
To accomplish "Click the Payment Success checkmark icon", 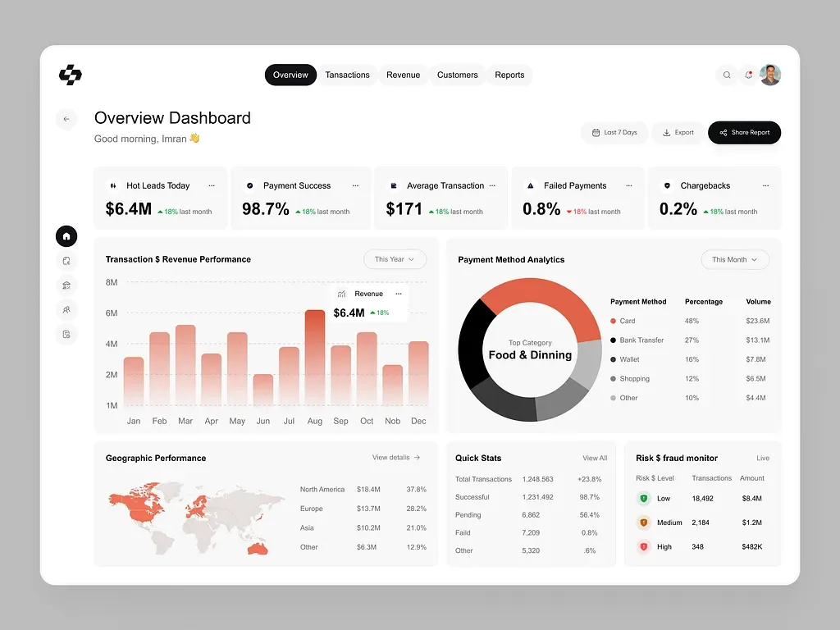I will 249,185.
